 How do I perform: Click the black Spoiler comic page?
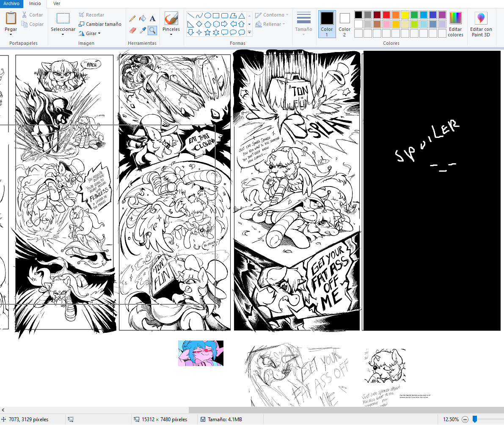point(432,190)
